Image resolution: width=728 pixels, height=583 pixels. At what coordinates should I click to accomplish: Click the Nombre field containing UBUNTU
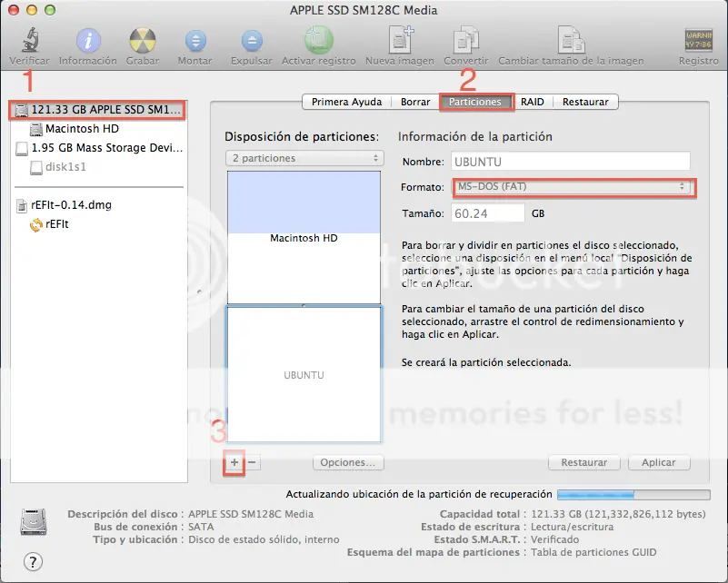coord(570,162)
